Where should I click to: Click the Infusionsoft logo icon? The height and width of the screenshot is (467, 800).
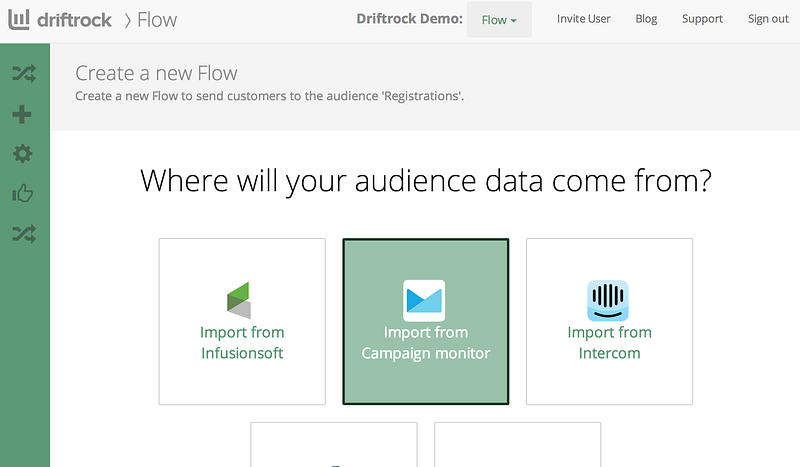pos(239,301)
